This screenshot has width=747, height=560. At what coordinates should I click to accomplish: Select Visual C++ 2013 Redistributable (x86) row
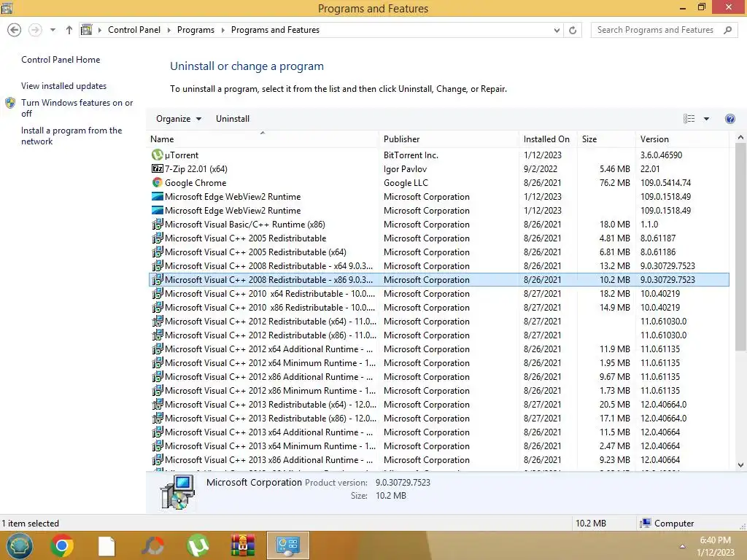[438, 418]
